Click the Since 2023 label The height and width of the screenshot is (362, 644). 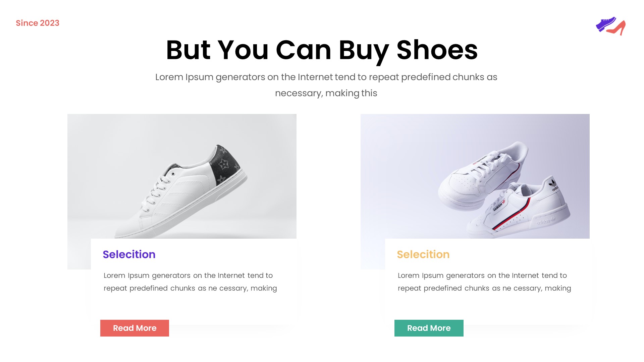click(37, 23)
